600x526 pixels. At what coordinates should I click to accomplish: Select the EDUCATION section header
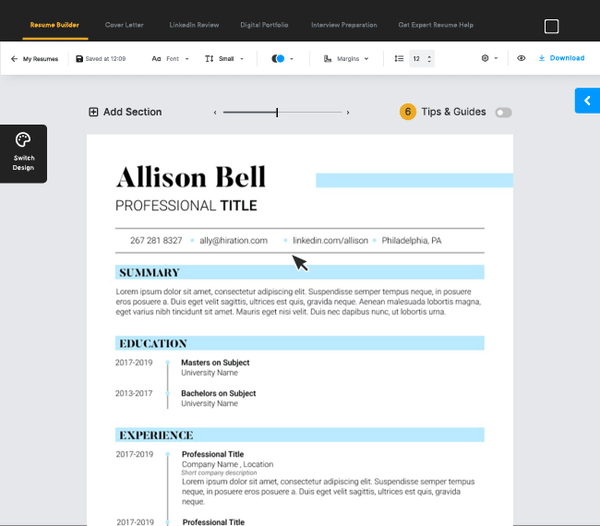click(300, 343)
